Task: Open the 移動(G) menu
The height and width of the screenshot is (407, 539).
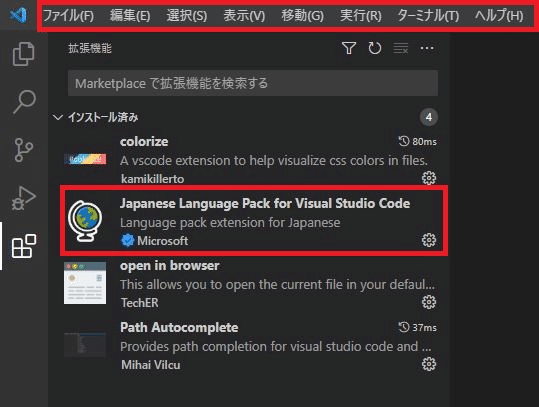Action: 302,15
